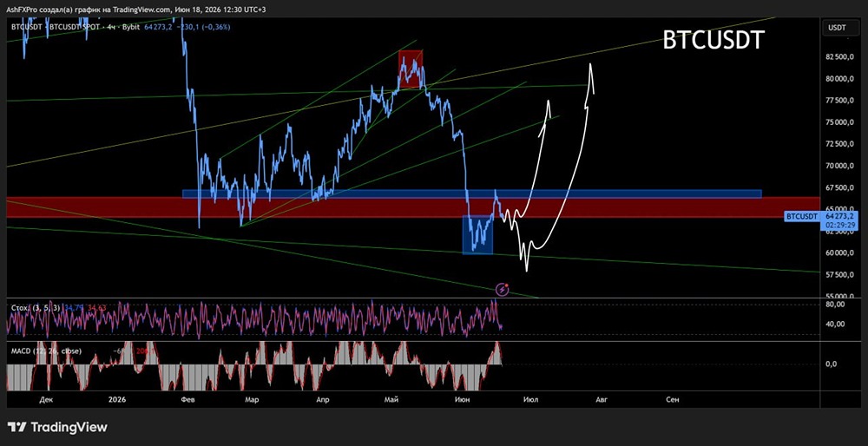Click the lightning bolt event icon on chart

pos(502,288)
